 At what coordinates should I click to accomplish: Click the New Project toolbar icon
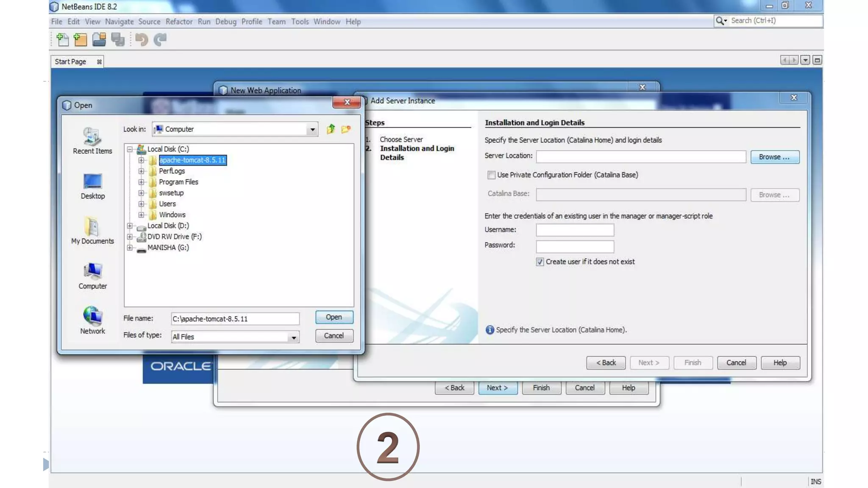tap(81, 40)
